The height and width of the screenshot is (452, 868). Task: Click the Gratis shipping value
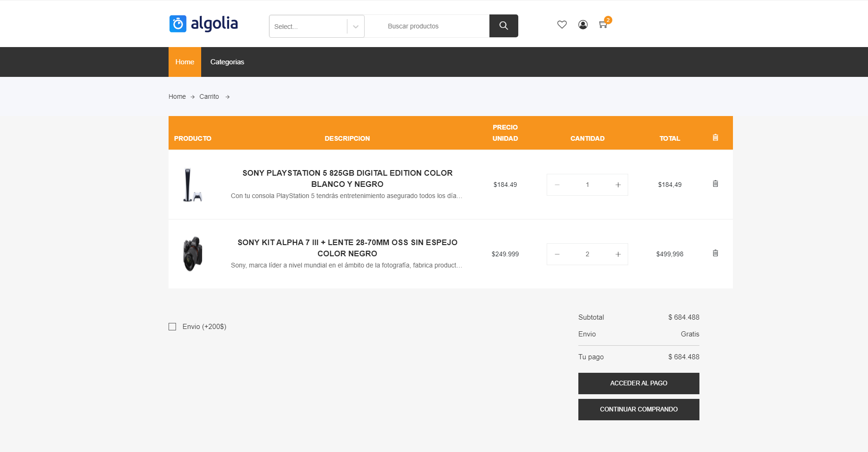[690, 334]
